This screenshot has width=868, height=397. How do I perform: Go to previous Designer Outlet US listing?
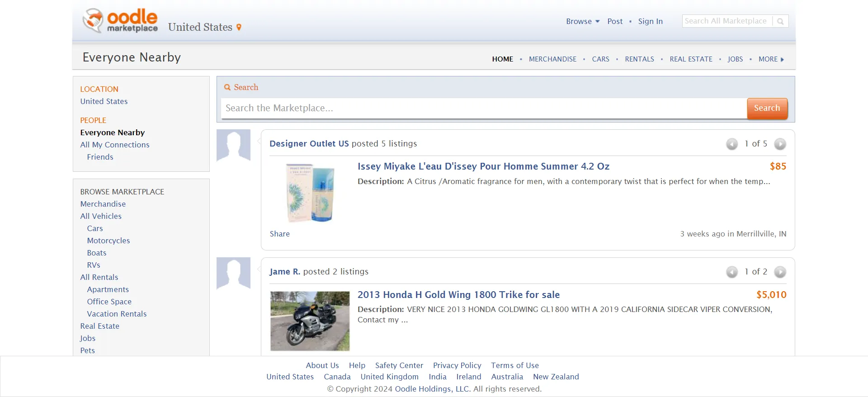pos(732,144)
